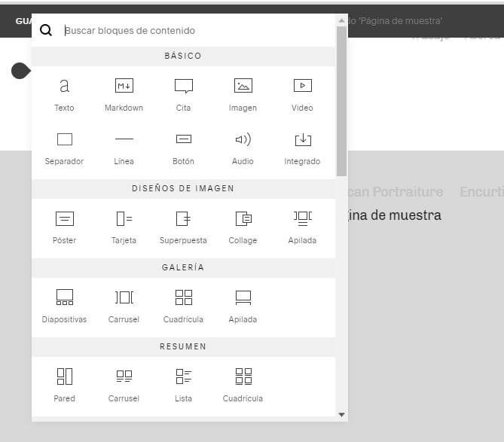Insert Carrusel under Resumen

click(124, 386)
